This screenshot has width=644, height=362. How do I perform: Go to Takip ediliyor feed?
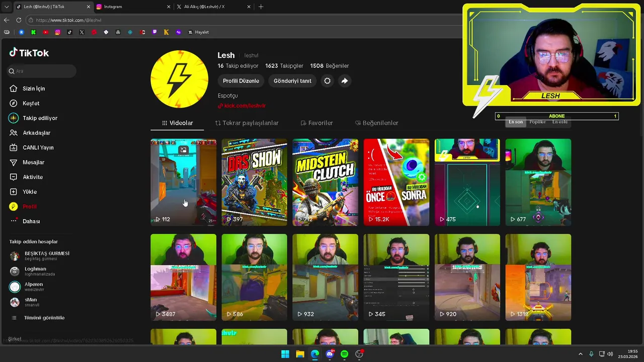point(33,118)
